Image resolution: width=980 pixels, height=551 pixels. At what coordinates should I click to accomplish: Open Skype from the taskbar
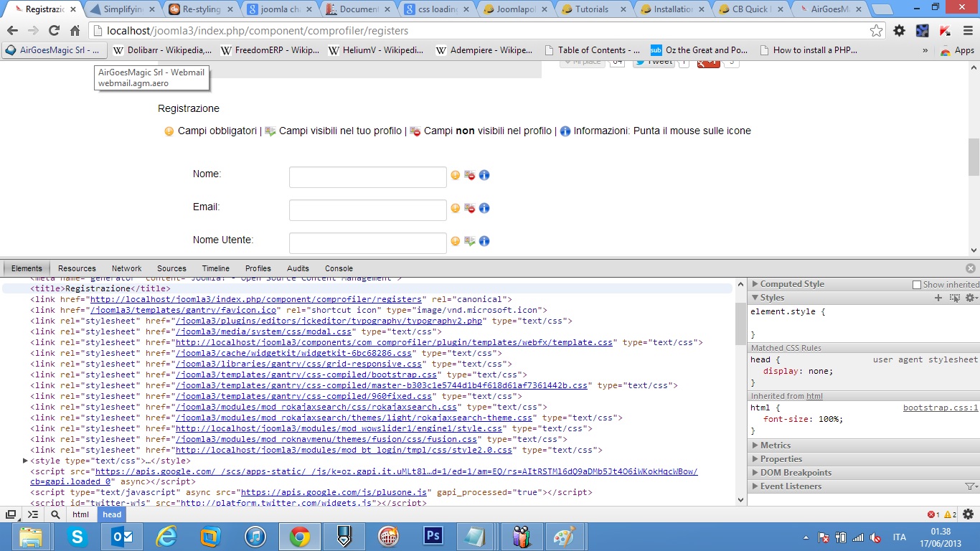[77, 537]
